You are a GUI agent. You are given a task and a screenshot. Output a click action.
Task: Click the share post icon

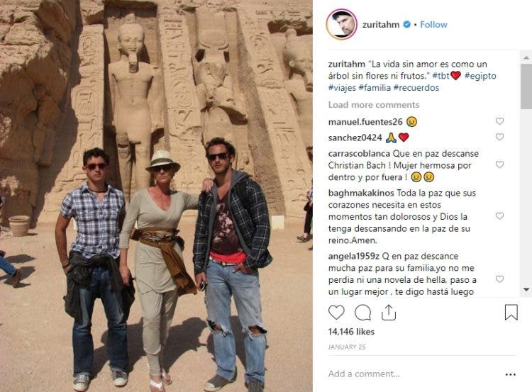(x=389, y=313)
